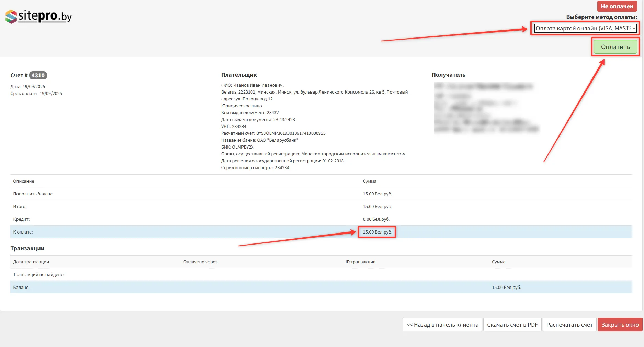The width and height of the screenshot is (644, 347).
Task: Go back via Назад в панель клиента
Action: (442, 325)
